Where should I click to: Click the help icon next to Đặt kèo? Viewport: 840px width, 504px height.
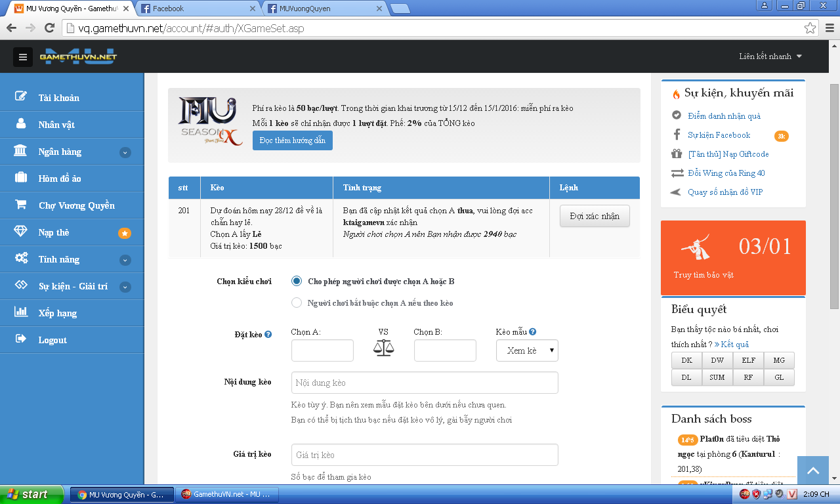tap(268, 335)
